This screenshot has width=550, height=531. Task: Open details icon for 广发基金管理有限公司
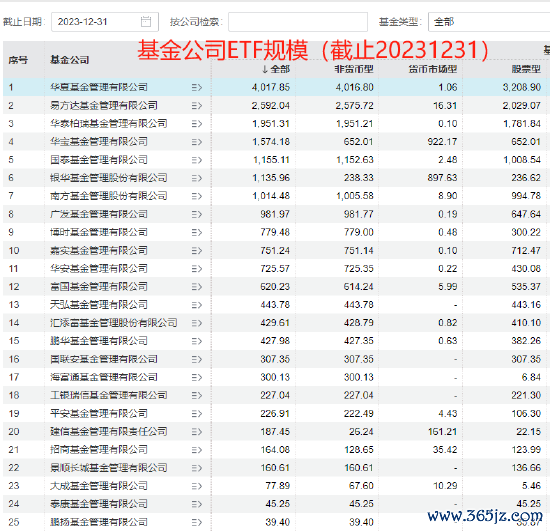197,214
